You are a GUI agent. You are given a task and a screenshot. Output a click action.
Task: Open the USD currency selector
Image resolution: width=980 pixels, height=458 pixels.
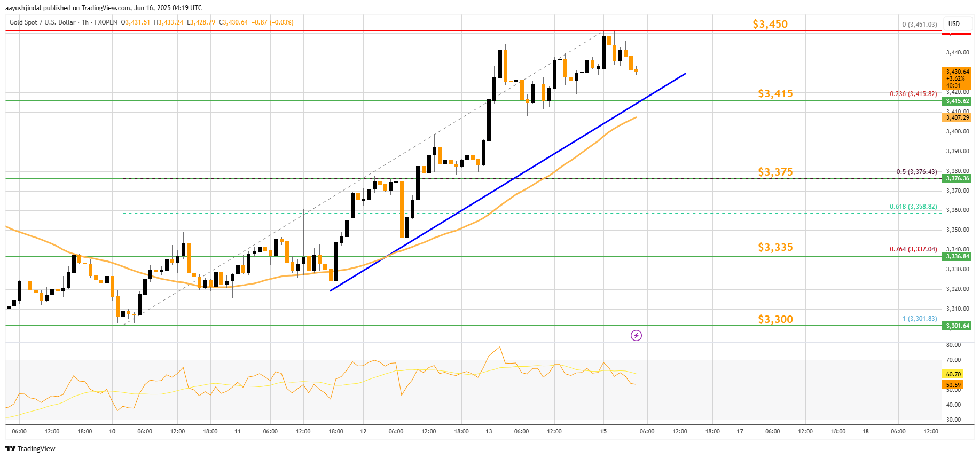[x=954, y=24]
